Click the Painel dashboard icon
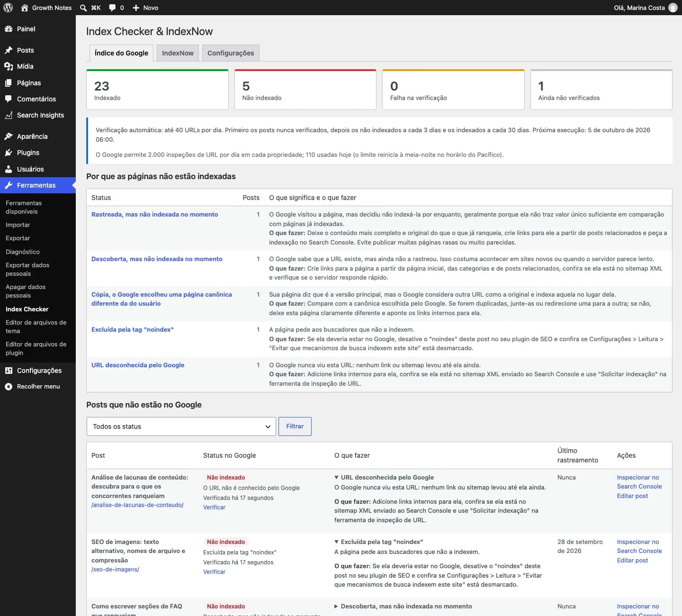 pos(9,29)
